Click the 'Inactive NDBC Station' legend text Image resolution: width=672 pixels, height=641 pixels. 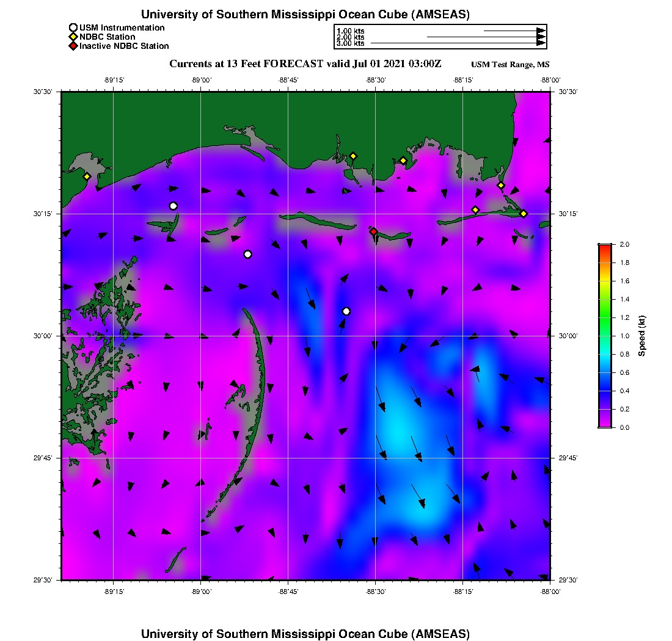124,46
